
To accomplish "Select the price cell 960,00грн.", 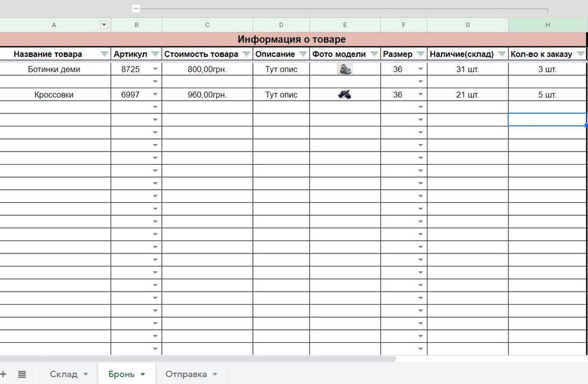I will 208,95.
